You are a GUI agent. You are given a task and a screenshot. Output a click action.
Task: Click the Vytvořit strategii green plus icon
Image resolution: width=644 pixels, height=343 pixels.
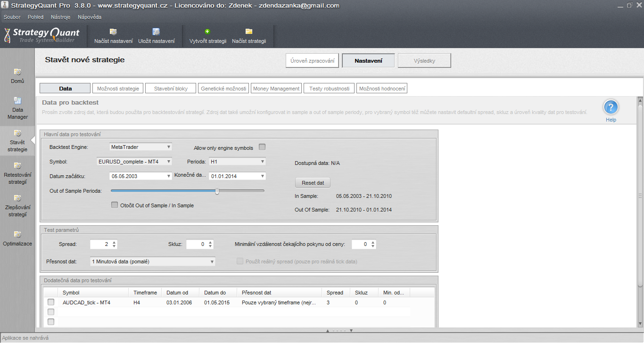207,32
